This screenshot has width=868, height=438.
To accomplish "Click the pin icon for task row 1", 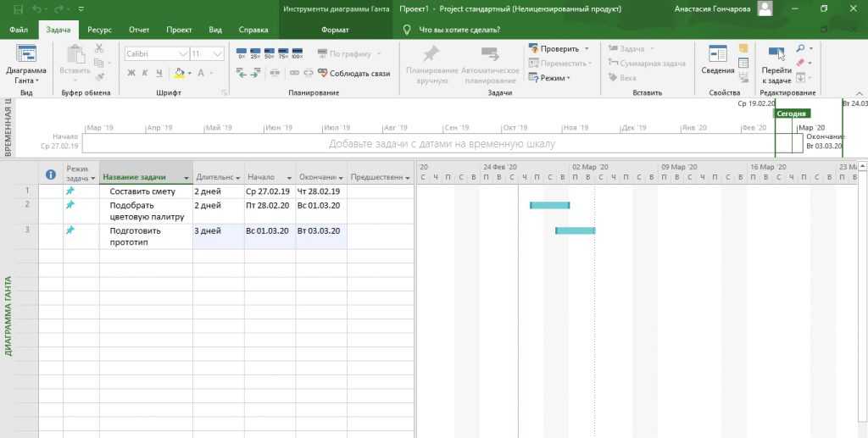I will tap(70, 191).
